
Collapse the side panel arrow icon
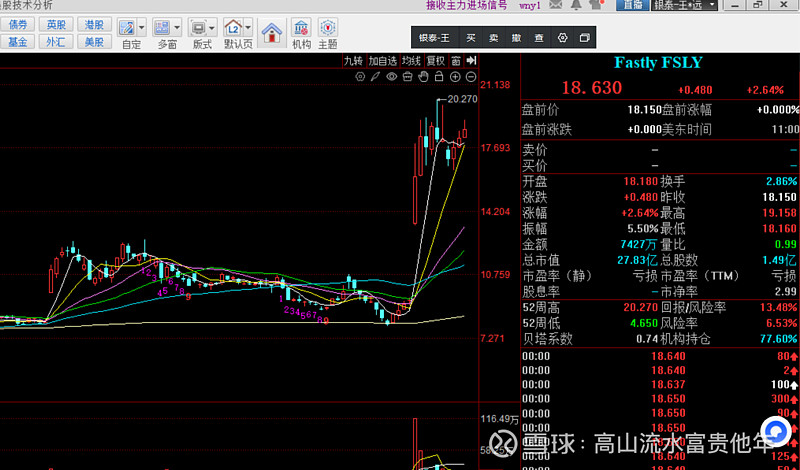(471, 61)
